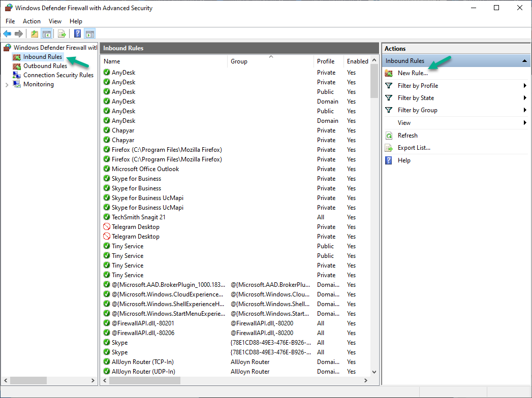The width and height of the screenshot is (532, 398).
Task: Click the console tree scrollbar right arrow
Action: (x=92, y=381)
